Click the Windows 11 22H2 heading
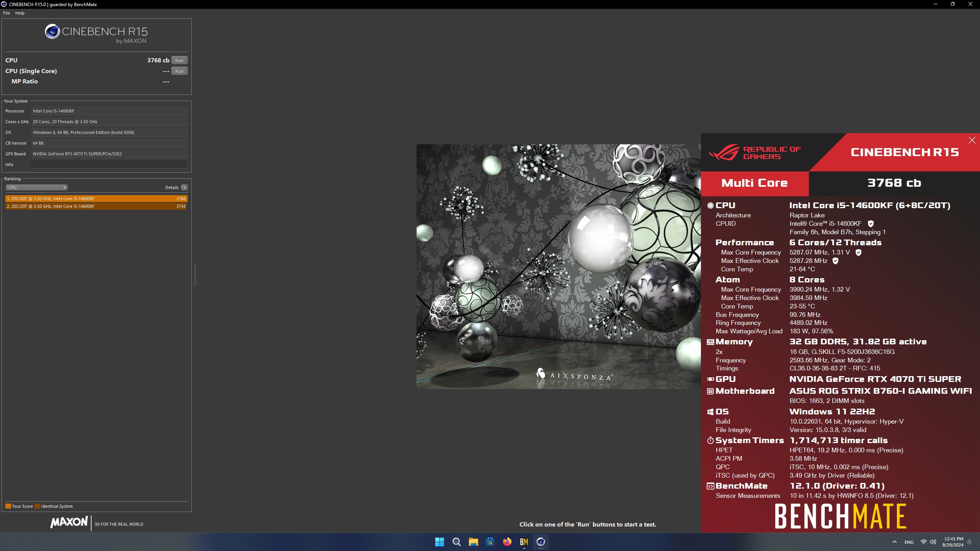The height and width of the screenshot is (551, 980). tap(832, 412)
